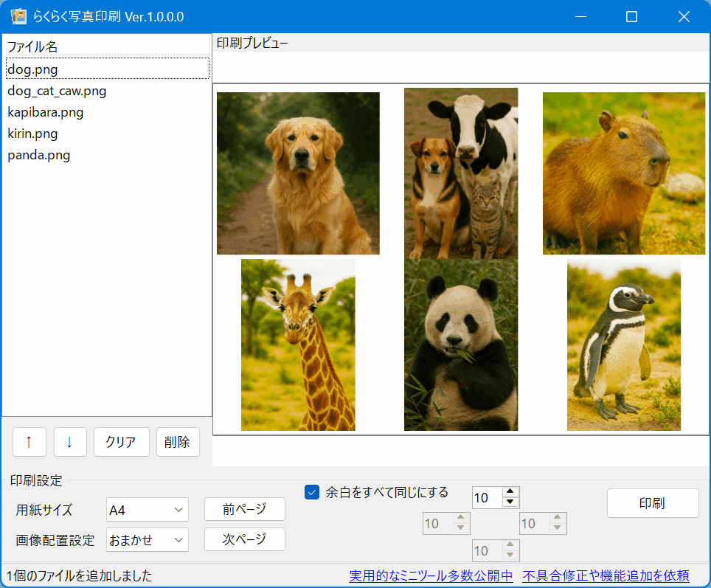Open the 用紙サイズ dropdown showing A4
Viewport: 711px width, 588px height.
click(x=147, y=509)
